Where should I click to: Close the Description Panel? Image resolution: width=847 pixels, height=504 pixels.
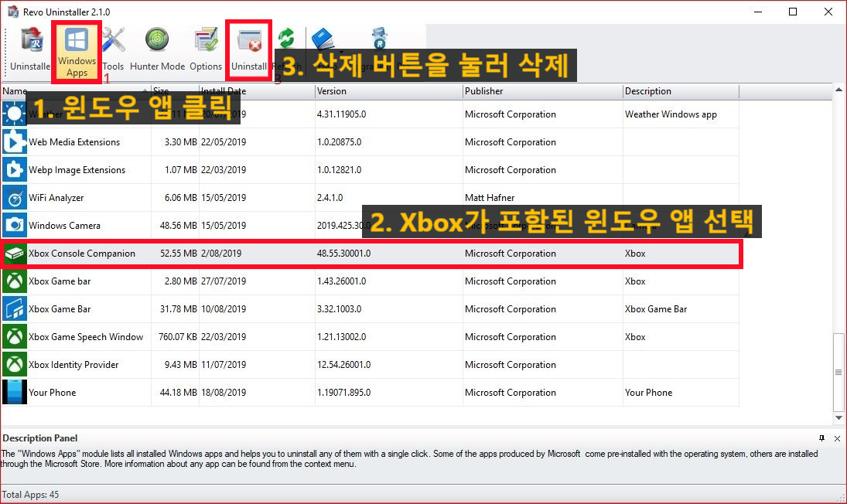click(x=837, y=438)
